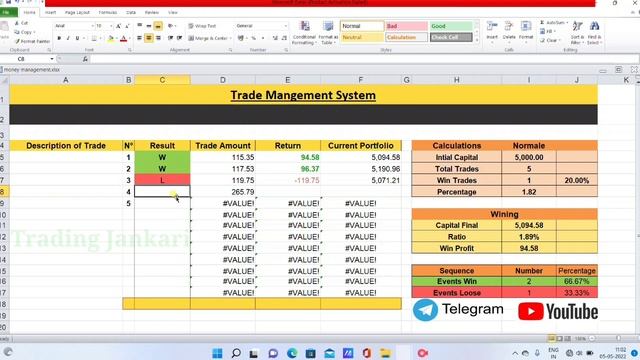Open the Orientation dropdown
640x360 pixels.
point(172,26)
